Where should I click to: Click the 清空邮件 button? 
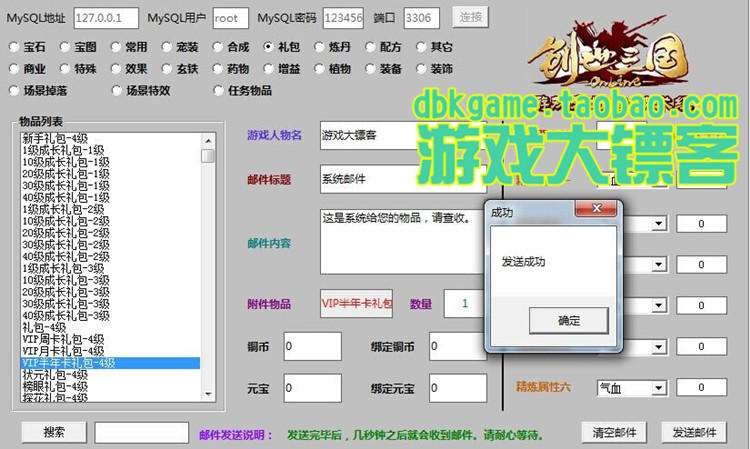coord(614,432)
